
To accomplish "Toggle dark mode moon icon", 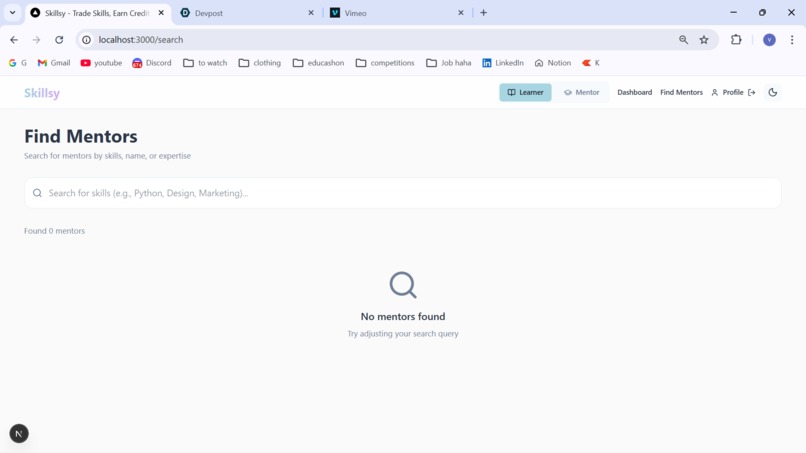I will [x=772, y=93].
